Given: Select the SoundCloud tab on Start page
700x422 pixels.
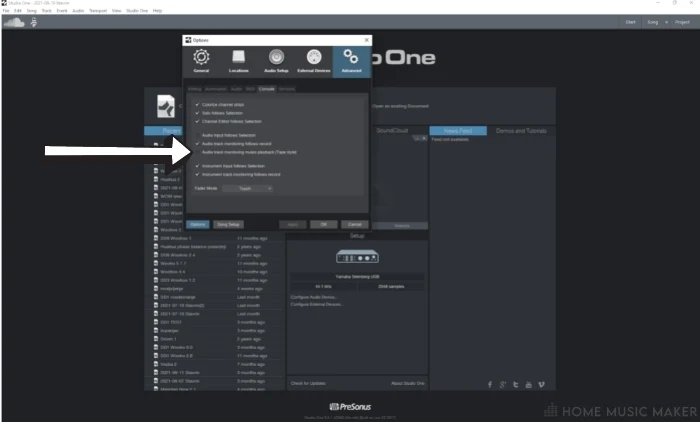Looking at the screenshot, I should [x=392, y=130].
